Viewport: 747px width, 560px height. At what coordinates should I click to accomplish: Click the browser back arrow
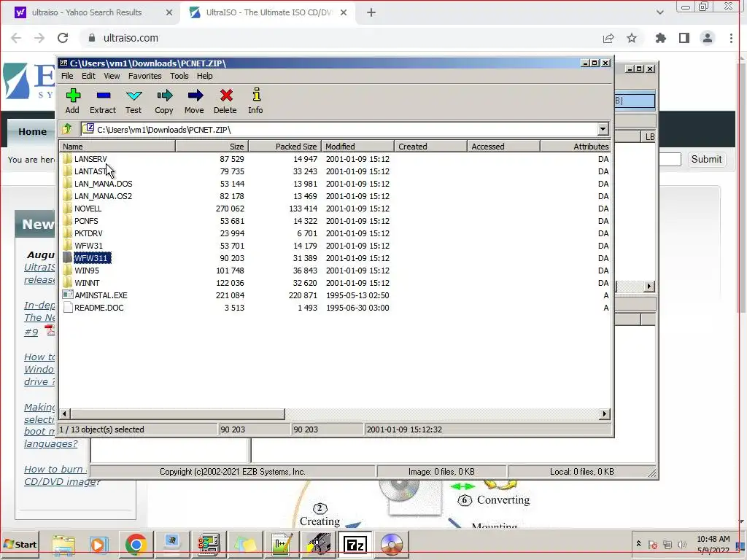point(16,38)
